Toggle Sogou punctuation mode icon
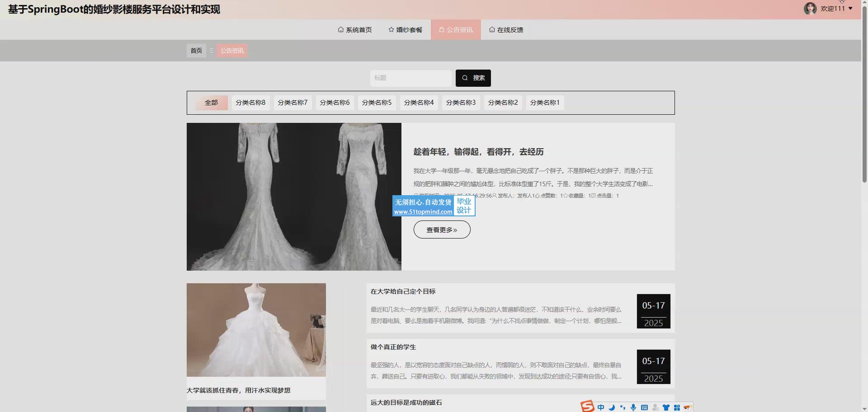 coord(623,407)
